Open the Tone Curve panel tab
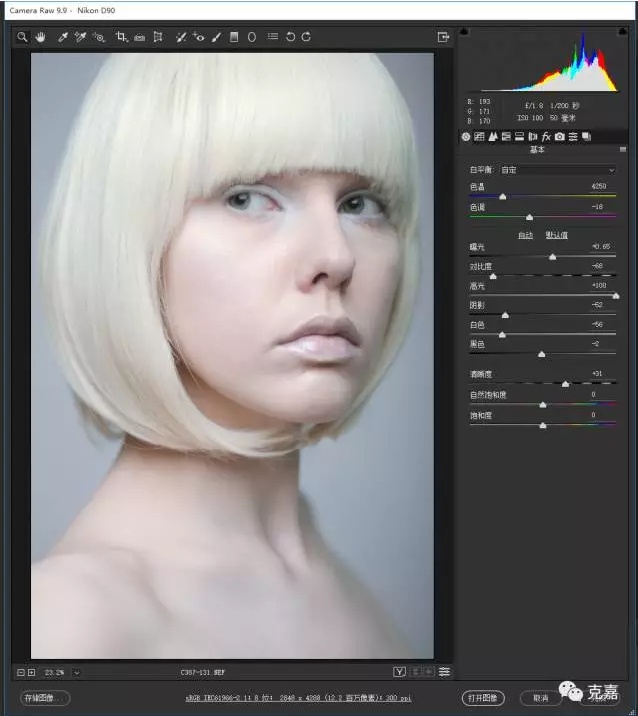Viewport: 638px width, 716px height. [479, 136]
